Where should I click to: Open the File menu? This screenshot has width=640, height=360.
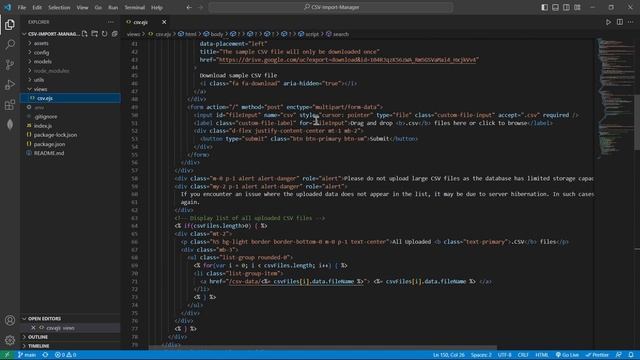coord(22,7)
